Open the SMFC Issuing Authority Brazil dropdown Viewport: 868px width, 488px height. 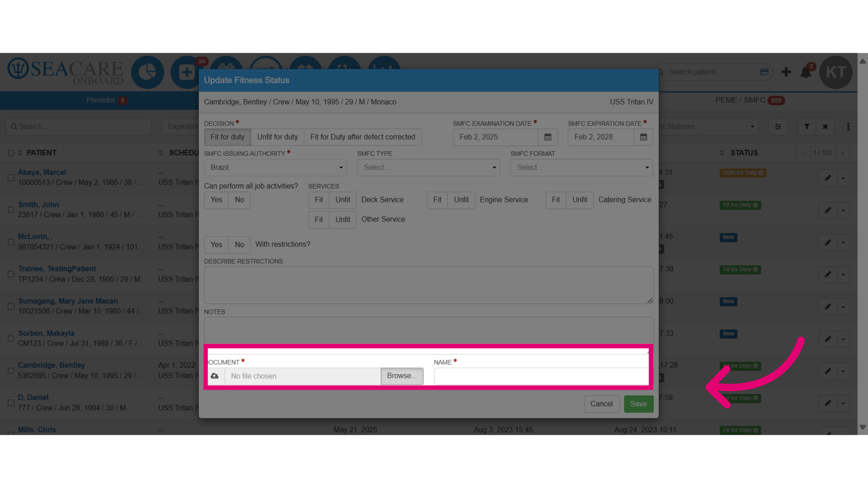(275, 167)
